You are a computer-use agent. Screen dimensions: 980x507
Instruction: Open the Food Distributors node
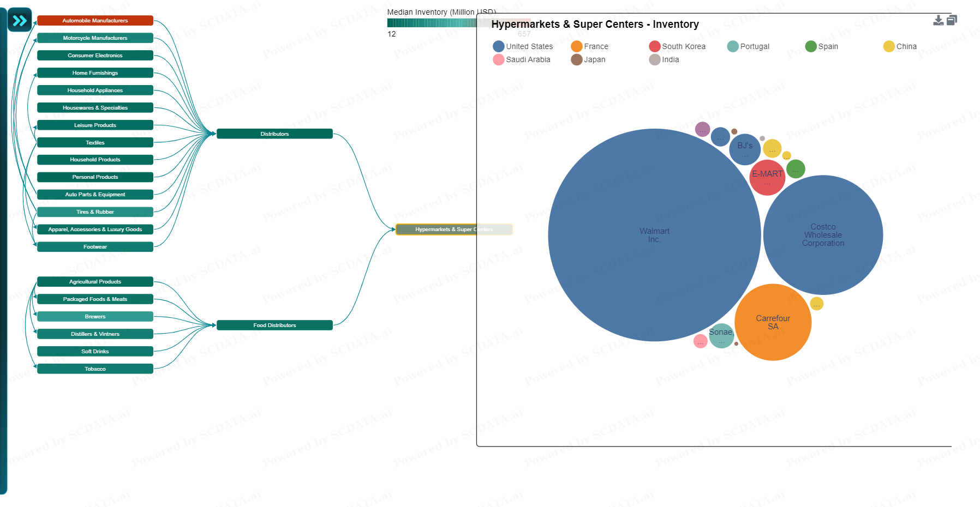(x=274, y=325)
